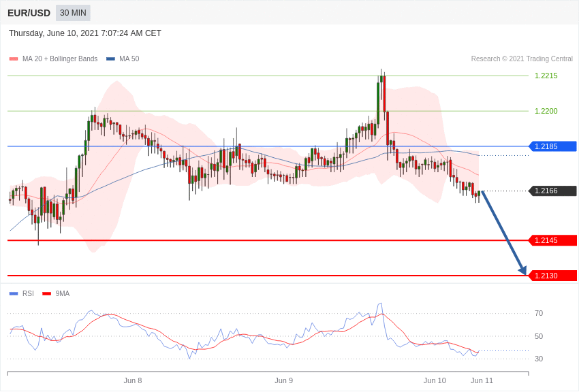Click the 'MA 20 + Bollinger Bands' legend label
579x392 pixels.
[x=60, y=59]
